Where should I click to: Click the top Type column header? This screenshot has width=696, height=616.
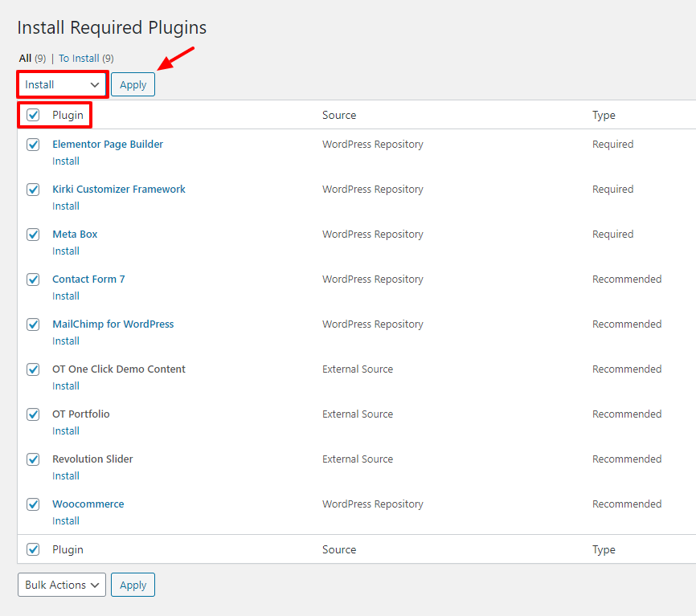(604, 116)
